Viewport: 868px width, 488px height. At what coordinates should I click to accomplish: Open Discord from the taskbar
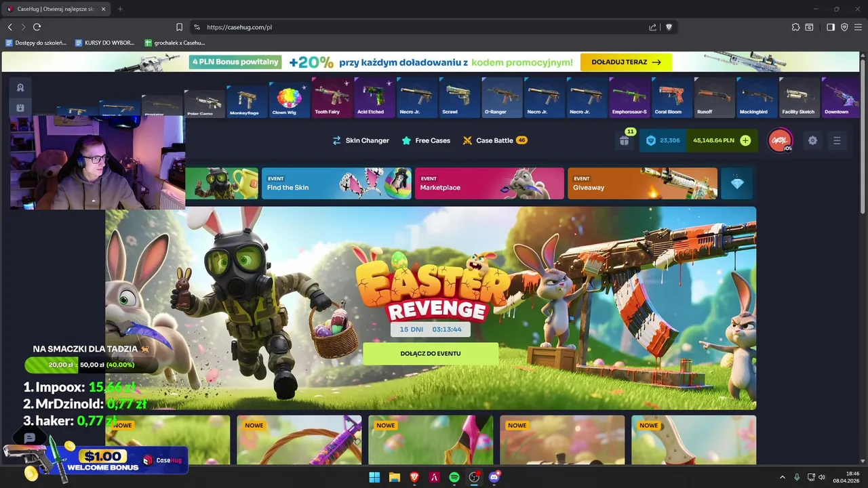494,477
